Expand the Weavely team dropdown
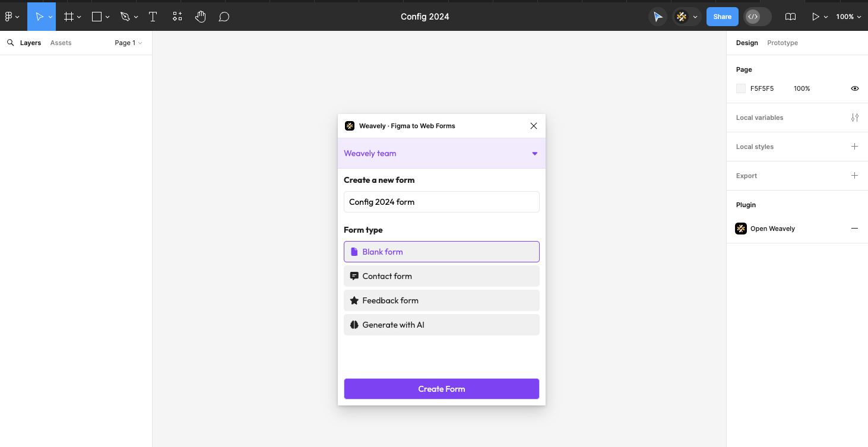Screen dimensions: 868x447 [x=442, y=153]
